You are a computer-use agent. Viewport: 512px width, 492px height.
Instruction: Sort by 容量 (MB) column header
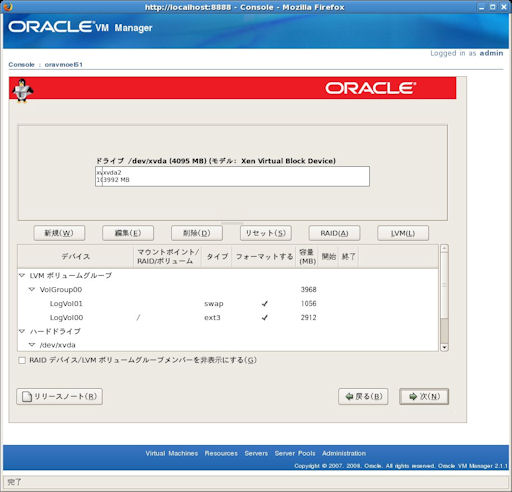coord(307,256)
